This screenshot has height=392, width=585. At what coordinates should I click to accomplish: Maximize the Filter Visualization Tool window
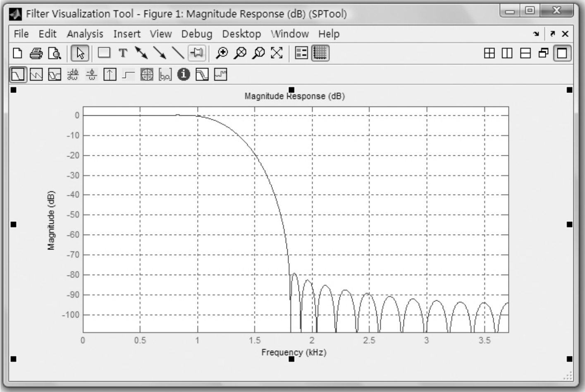pyautogui.click(x=529, y=11)
